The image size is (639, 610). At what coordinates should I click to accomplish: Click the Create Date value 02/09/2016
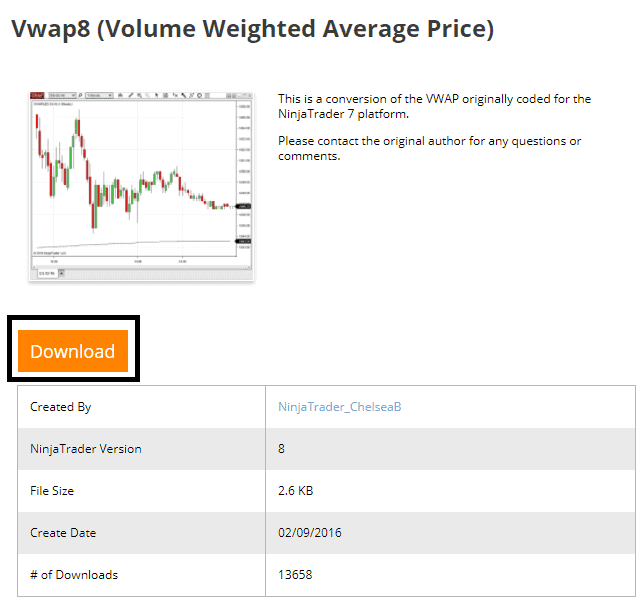[x=310, y=533]
